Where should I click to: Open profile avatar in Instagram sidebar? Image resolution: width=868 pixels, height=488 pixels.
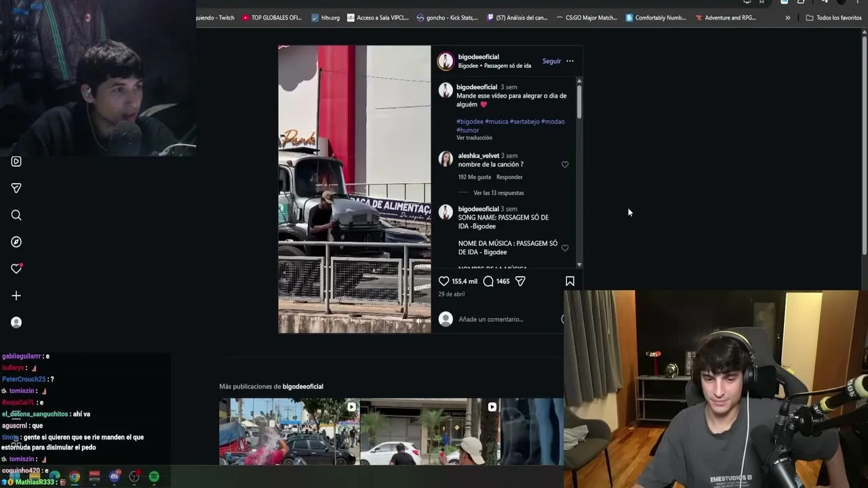[x=16, y=323]
